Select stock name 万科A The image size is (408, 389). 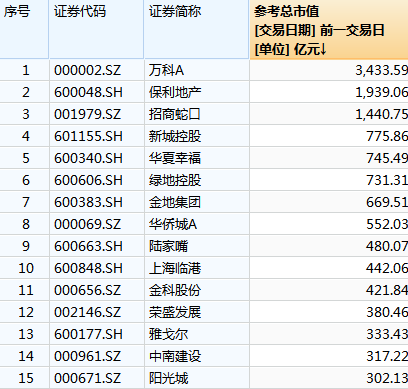click(x=166, y=70)
